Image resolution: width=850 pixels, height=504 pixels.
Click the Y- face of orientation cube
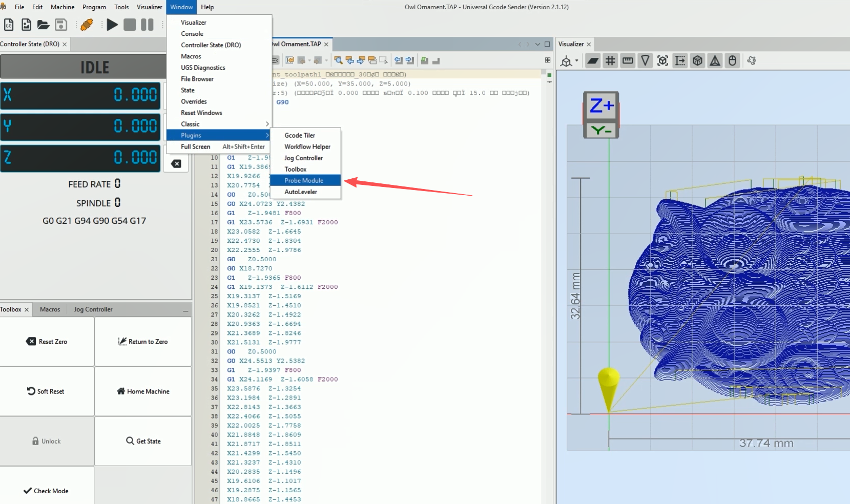point(602,131)
